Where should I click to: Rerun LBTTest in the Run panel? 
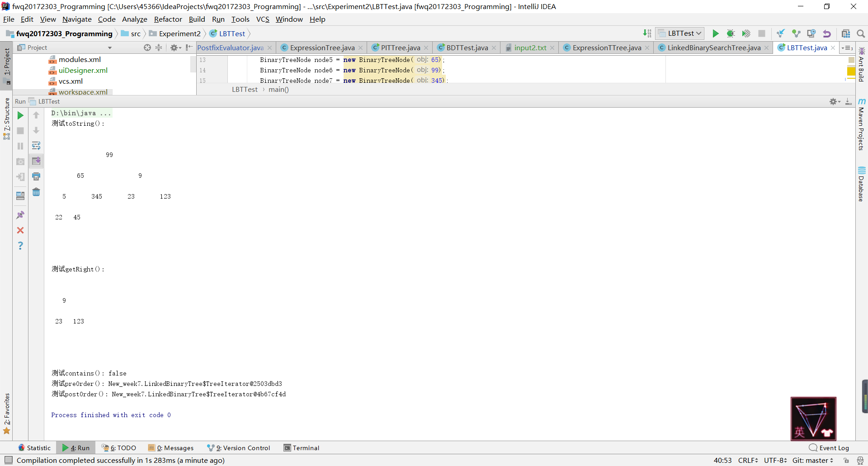click(20, 115)
